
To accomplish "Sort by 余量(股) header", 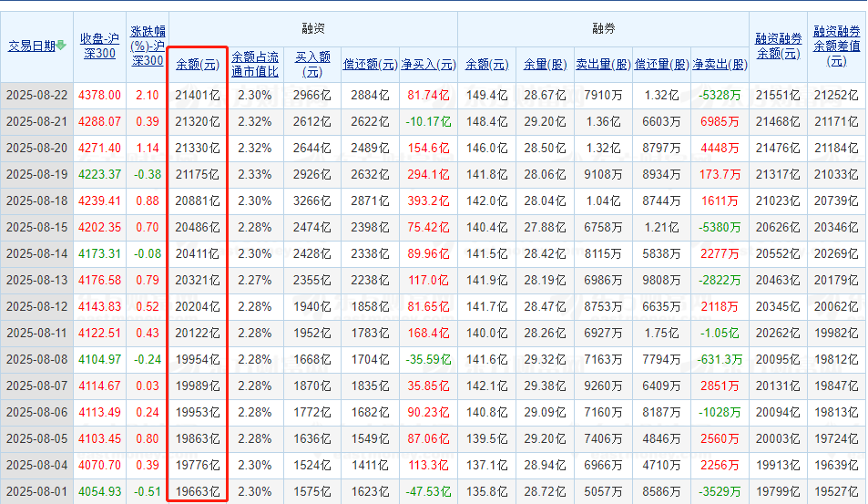I will pos(546,64).
